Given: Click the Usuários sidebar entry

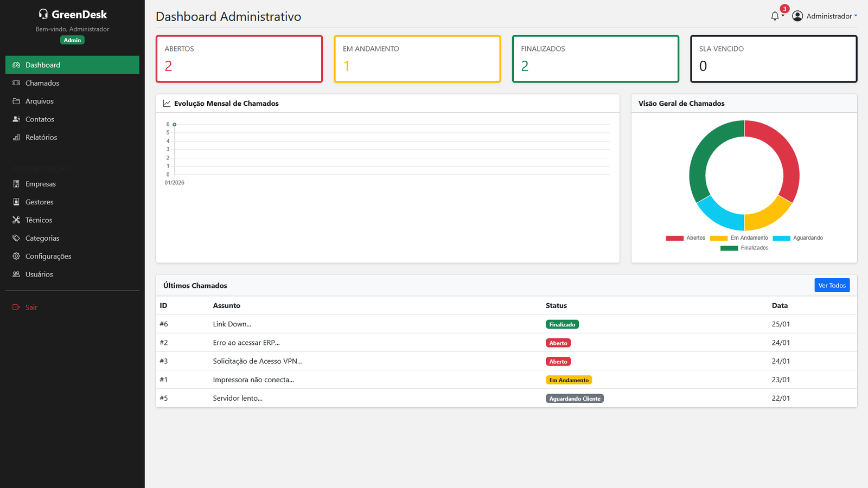Looking at the screenshot, I should click(38, 274).
